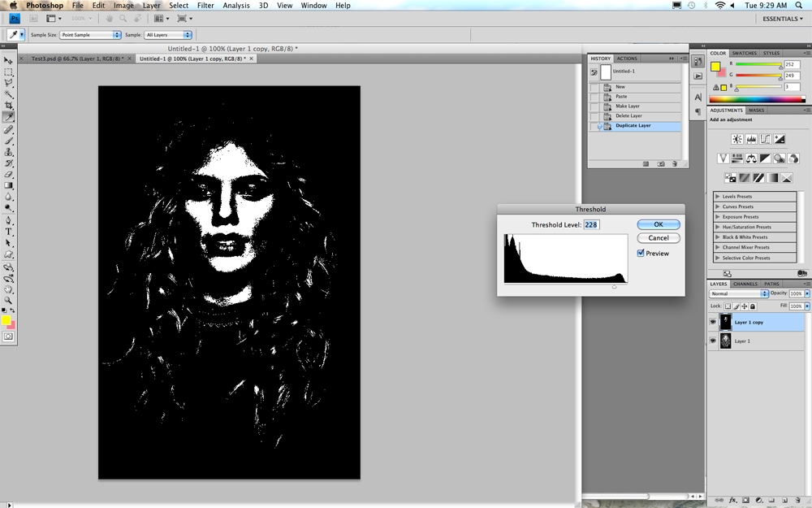Screen dimensions: 812x508
Task: Open the layer blend mode dropdown
Action: tap(738, 293)
